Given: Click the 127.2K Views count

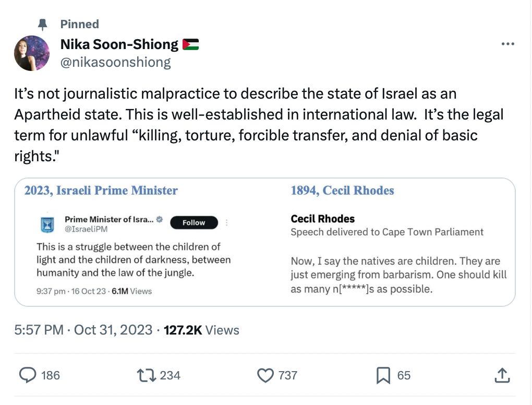Looking at the screenshot, I should point(201,330).
